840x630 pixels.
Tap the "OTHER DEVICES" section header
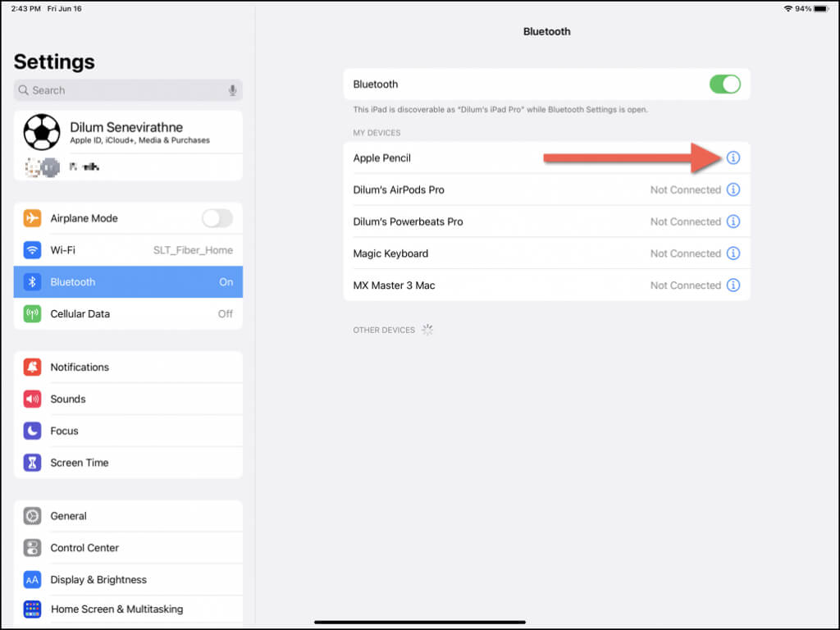tap(384, 330)
